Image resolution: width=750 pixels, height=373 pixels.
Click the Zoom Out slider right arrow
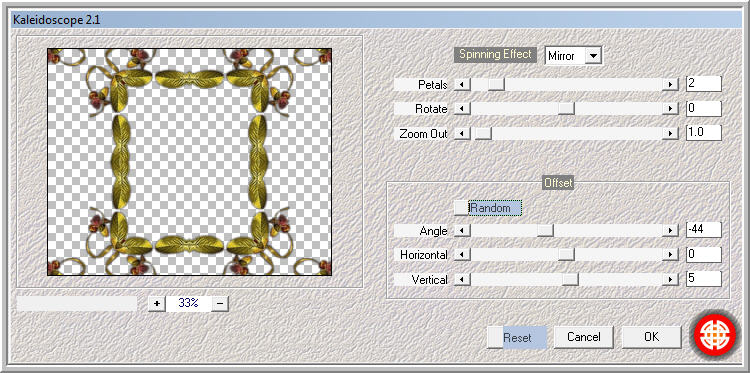pyautogui.click(x=671, y=134)
